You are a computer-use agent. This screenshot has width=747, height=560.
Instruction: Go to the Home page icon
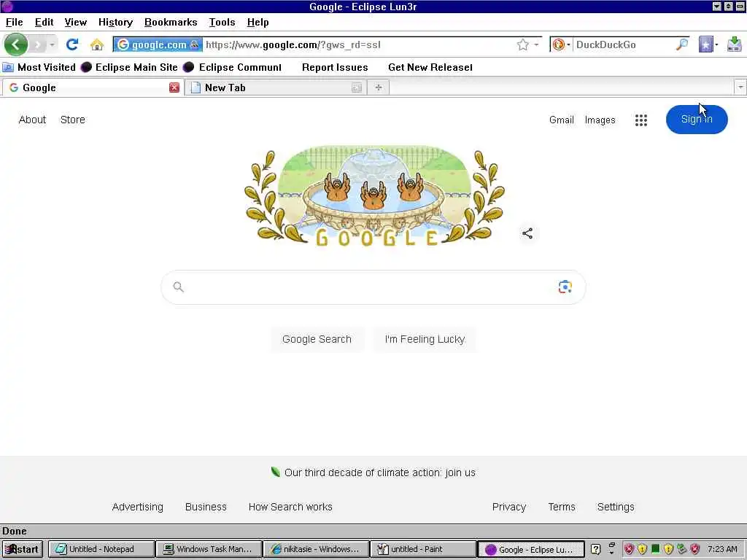click(x=97, y=44)
